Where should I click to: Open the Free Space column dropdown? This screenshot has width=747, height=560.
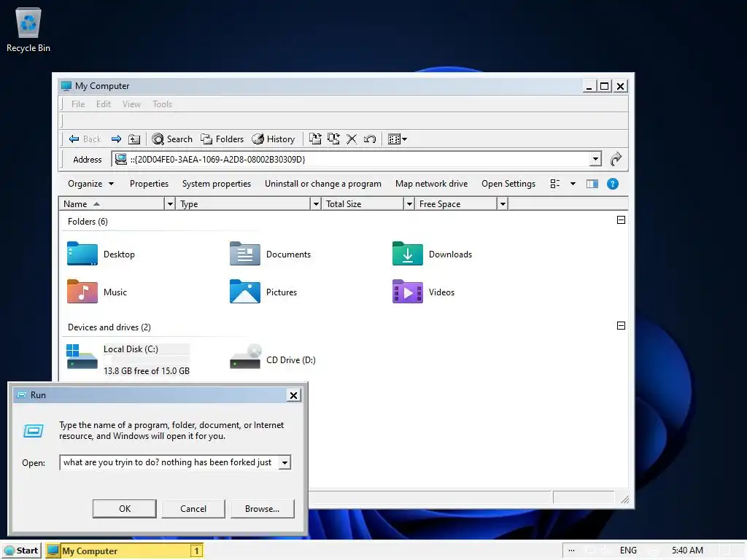(x=503, y=204)
